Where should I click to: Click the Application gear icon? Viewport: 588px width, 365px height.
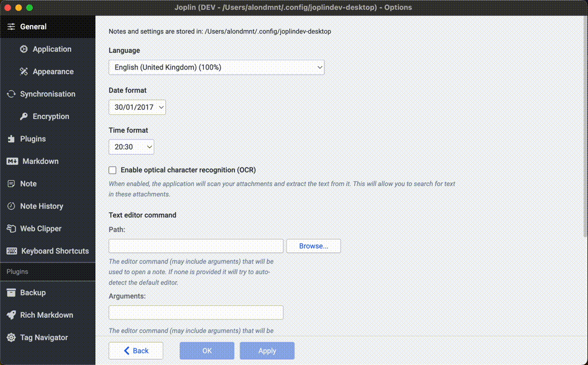24,49
